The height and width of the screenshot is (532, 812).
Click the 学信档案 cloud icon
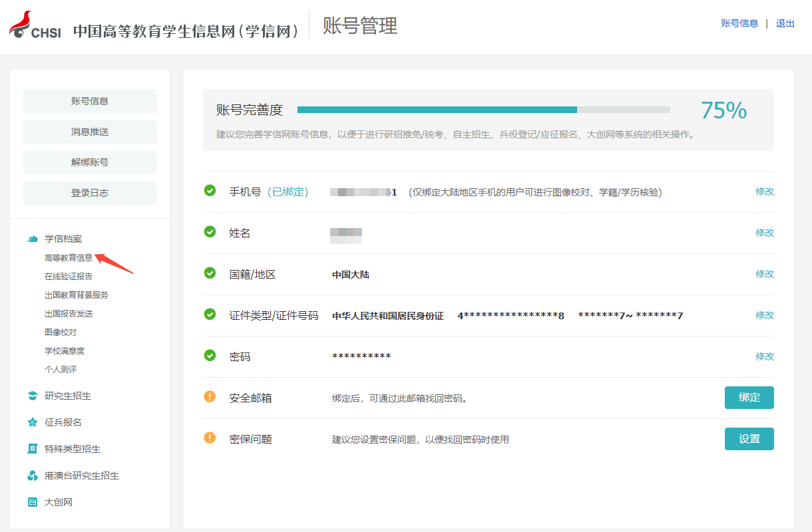click(33, 239)
